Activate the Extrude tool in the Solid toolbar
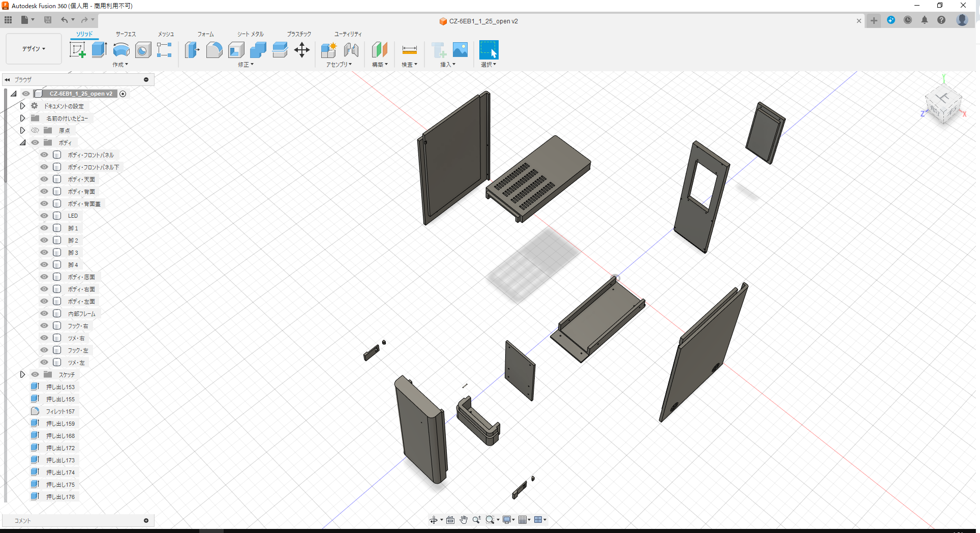The image size is (980, 533). point(98,49)
